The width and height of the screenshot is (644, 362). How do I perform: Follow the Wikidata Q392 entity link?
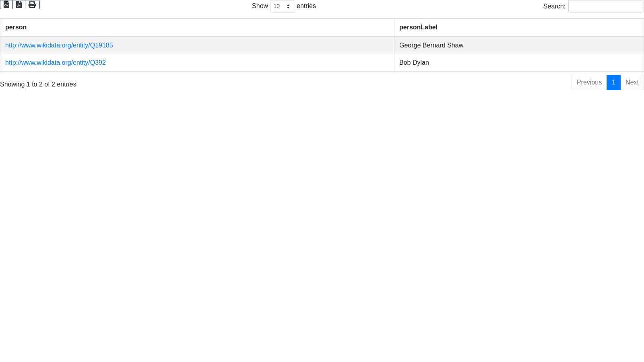(x=56, y=63)
